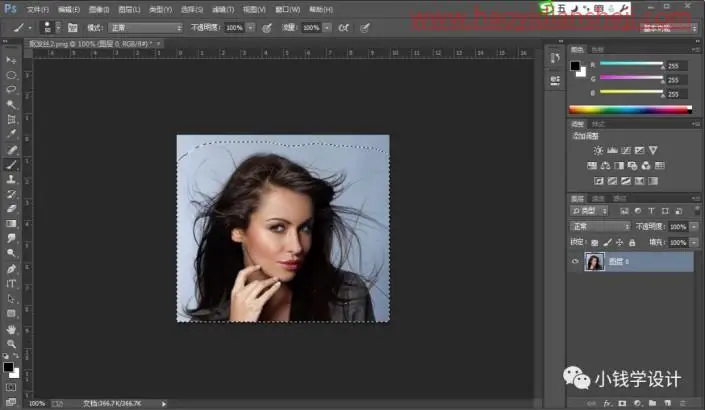
Task: Select the Type tool
Action: pyautogui.click(x=11, y=284)
